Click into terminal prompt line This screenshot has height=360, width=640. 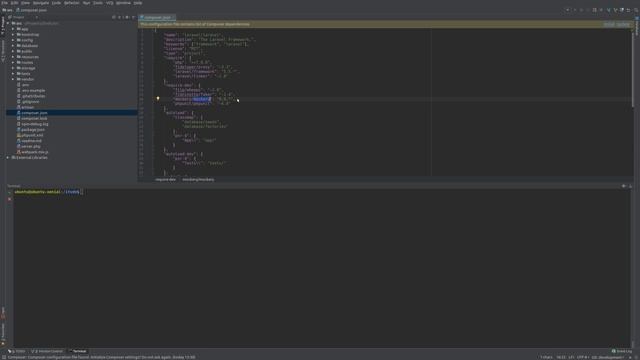point(49,192)
